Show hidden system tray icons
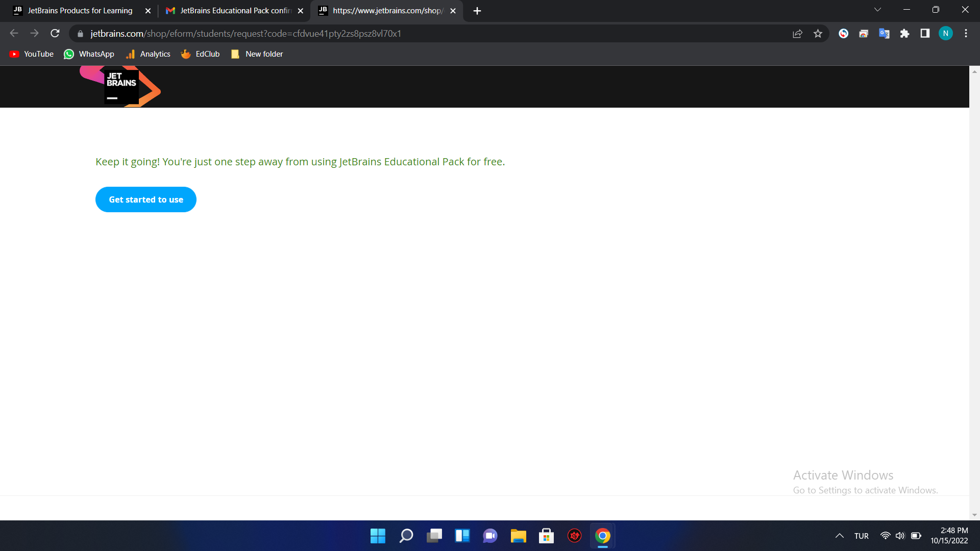This screenshot has width=980, height=551. (839, 536)
